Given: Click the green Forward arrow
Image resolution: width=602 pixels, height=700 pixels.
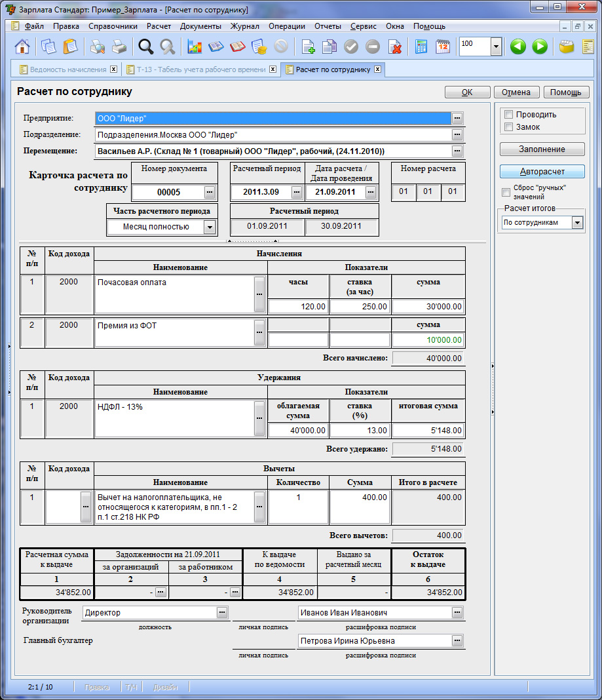Looking at the screenshot, I should [540, 47].
